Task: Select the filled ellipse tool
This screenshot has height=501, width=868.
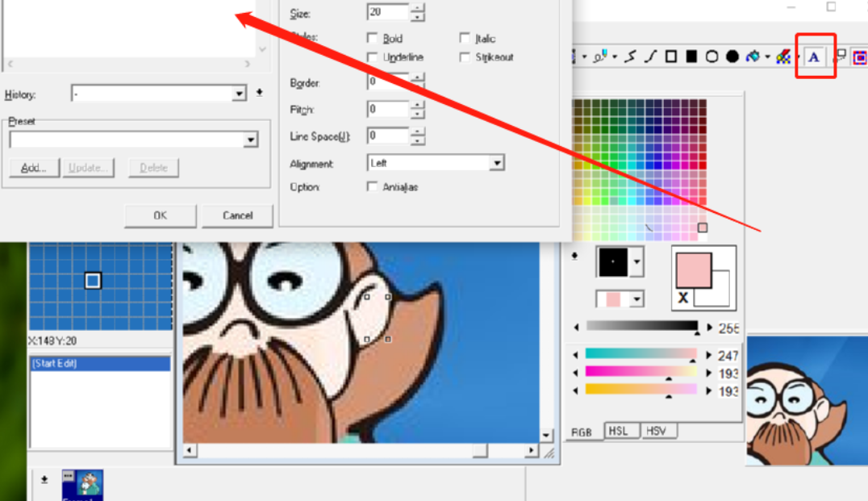Action: click(x=732, y=56)
